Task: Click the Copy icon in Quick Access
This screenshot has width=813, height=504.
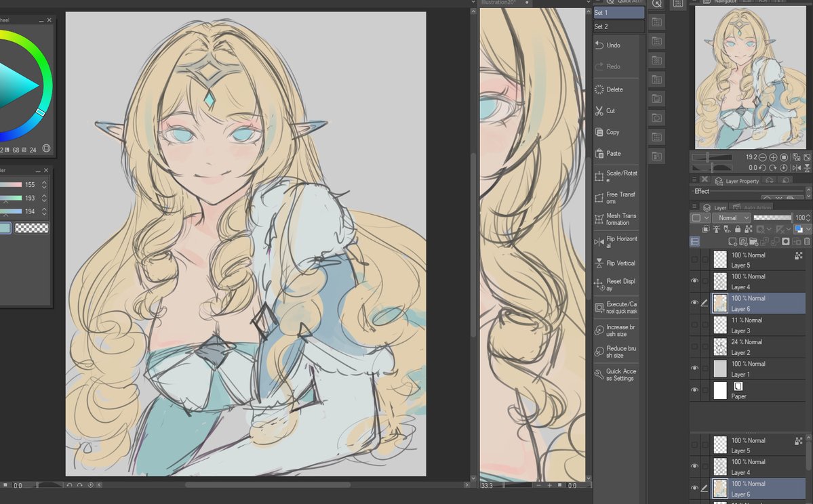Action: [x=599, y=132]
